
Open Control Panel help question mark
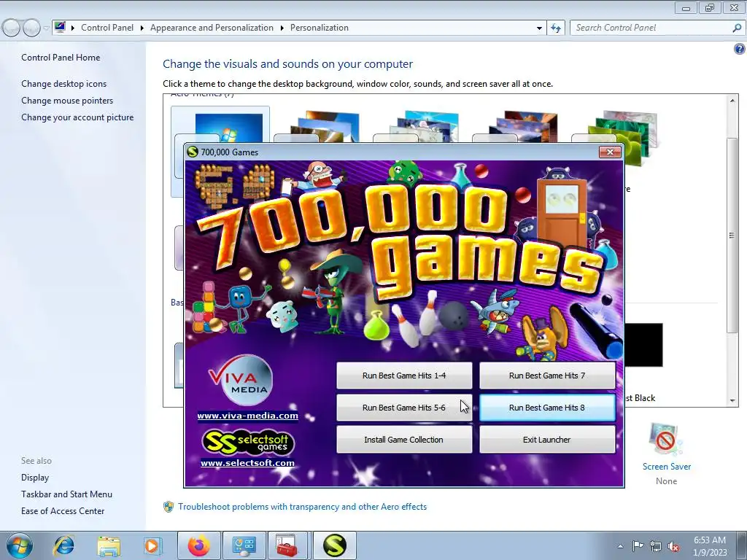(740, 49)
